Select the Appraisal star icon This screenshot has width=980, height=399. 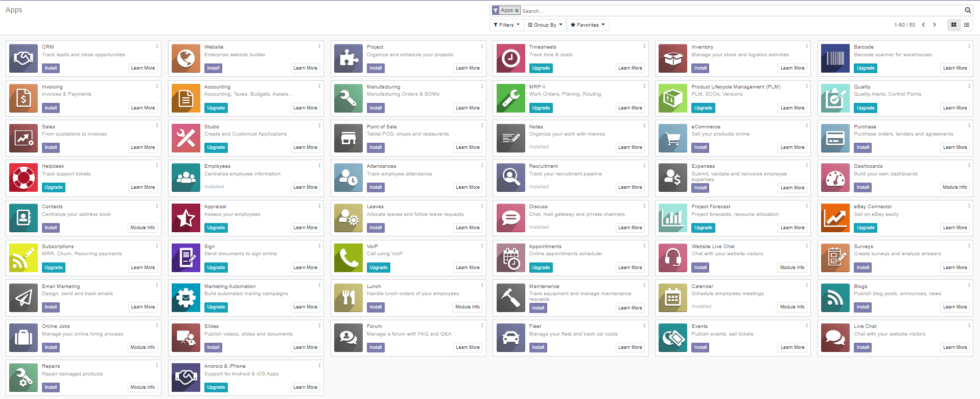click(x=186, y=218)
